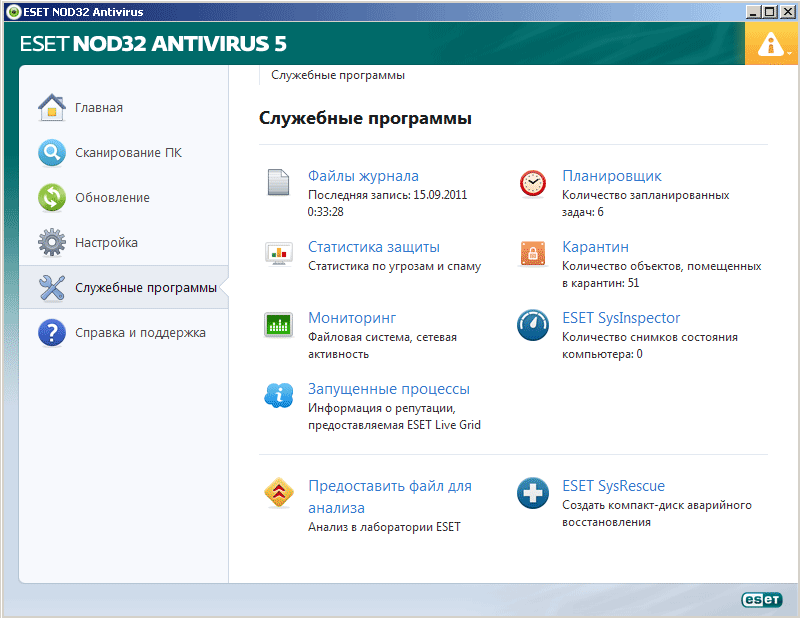Click the text 'Статистика по угрозам и спаму'
This screenshot has height=618, width=800.
pyautogui.click(x=394, y=266)
